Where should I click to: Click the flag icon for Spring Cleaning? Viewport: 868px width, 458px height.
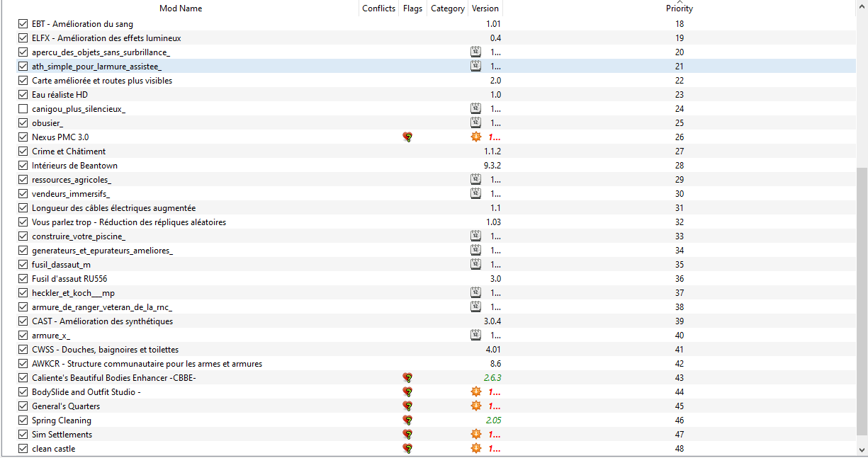click(407, 420)
